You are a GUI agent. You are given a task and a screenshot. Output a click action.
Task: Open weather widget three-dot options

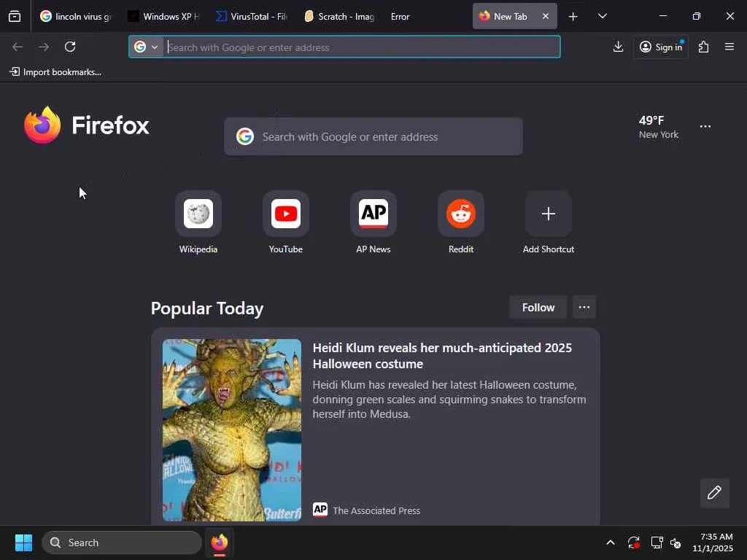[x=705, y=127]
